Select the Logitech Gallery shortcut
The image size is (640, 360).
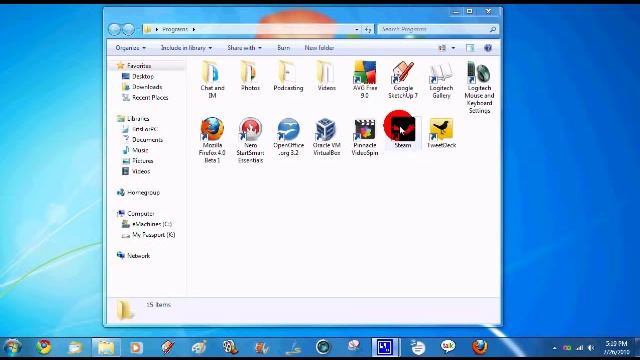(441, 80)
